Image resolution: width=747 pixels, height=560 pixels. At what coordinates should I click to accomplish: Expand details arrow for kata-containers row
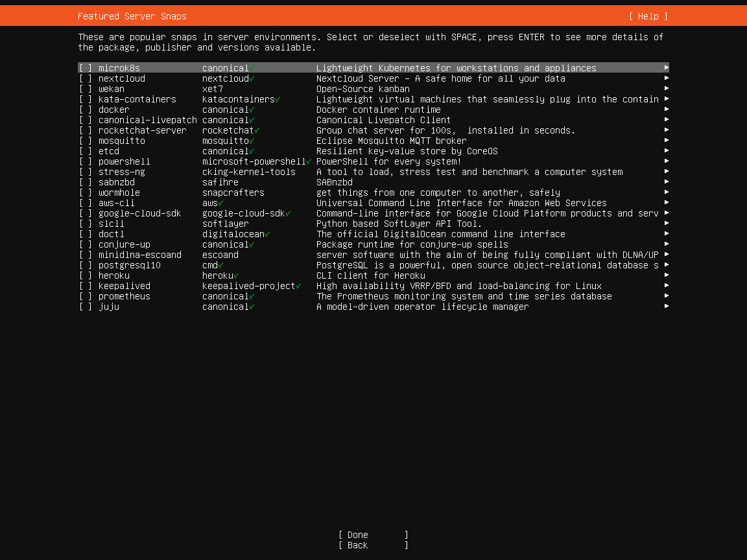pos(667,99)
